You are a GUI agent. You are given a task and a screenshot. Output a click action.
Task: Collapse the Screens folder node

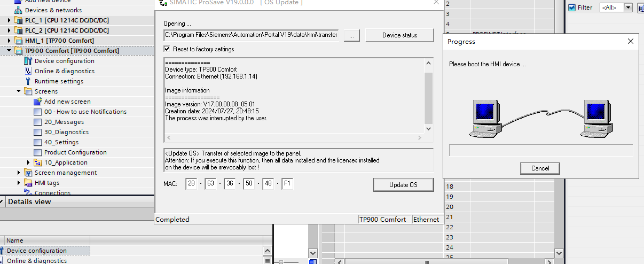coord(19,91)
